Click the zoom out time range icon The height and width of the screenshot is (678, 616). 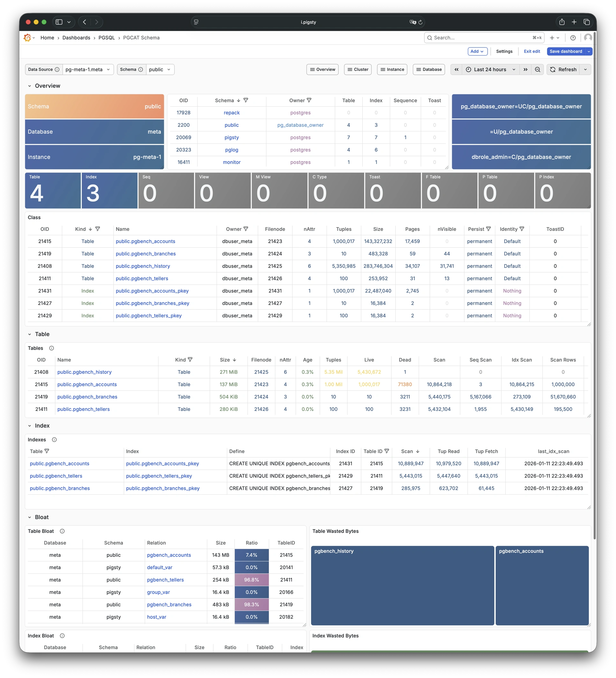pyautogui.click(x=537, y=70)
